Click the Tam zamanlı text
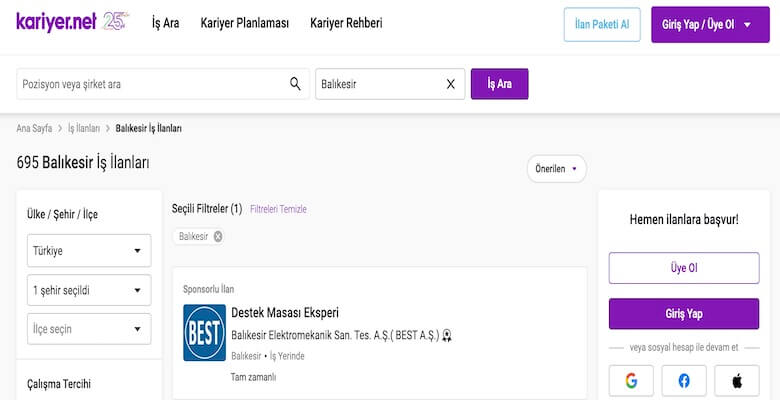 tap(253, 377)
